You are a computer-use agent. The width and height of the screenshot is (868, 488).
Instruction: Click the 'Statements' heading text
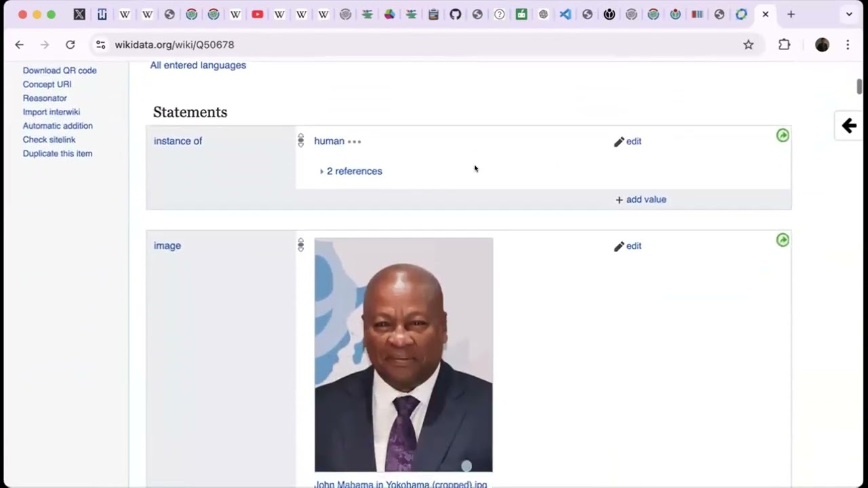pos(190,113)
